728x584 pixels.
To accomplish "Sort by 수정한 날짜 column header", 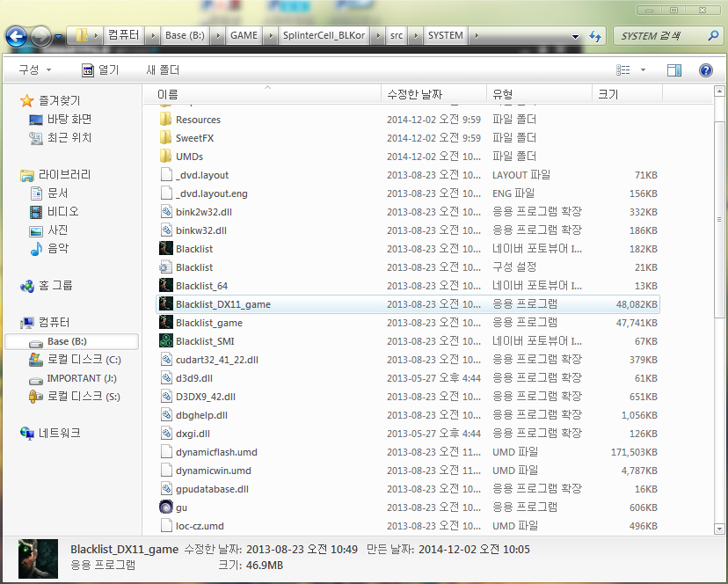I will (433, 94).
